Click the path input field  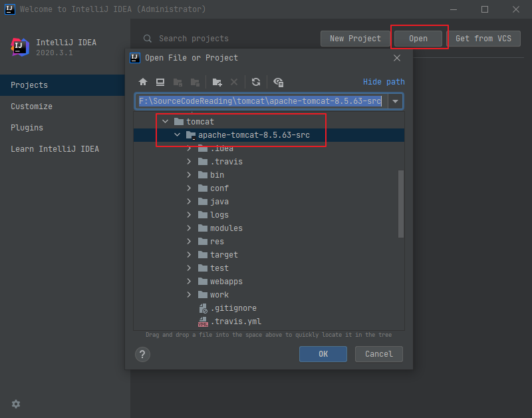pyautogui.click(x=261, y=101)
